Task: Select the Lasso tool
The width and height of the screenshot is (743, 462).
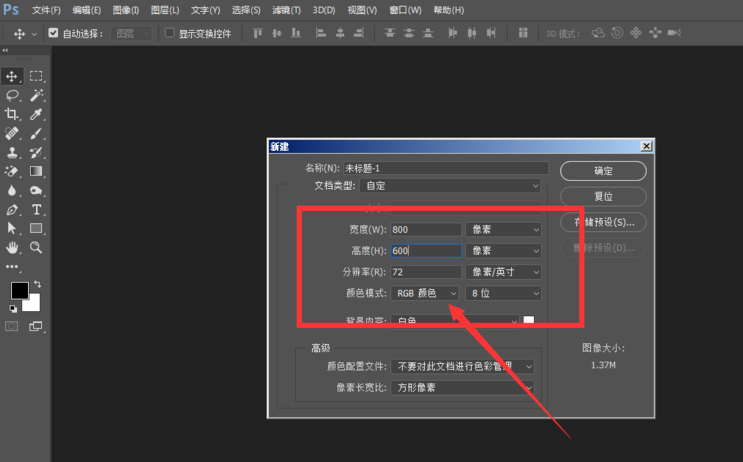Action: 12,95
